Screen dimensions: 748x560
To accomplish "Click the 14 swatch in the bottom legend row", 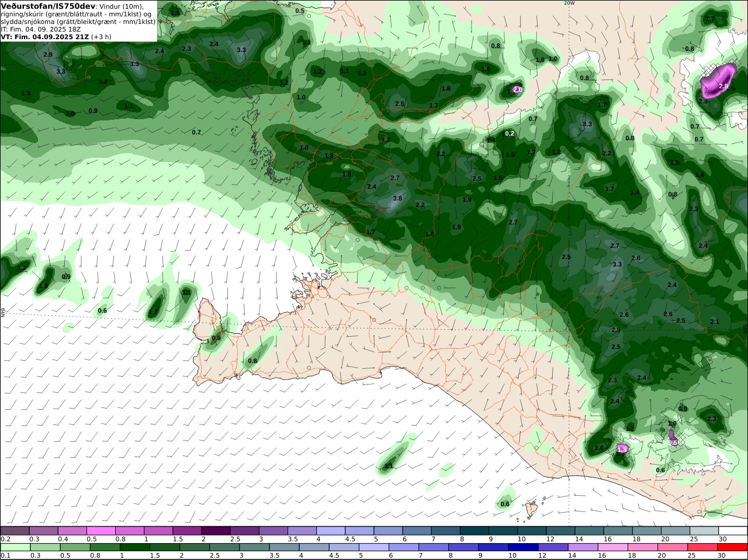I will pyautogui.click(x=583, y=547).
